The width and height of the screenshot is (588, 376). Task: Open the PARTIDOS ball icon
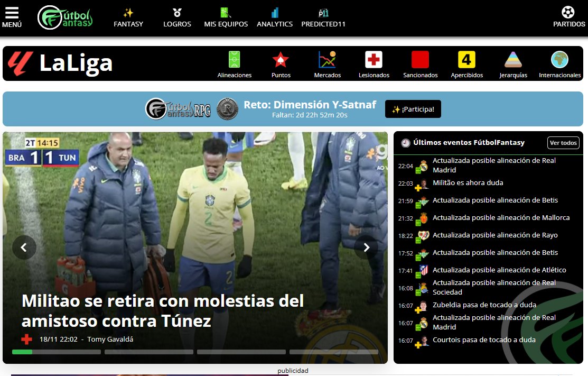click(568, 15)
